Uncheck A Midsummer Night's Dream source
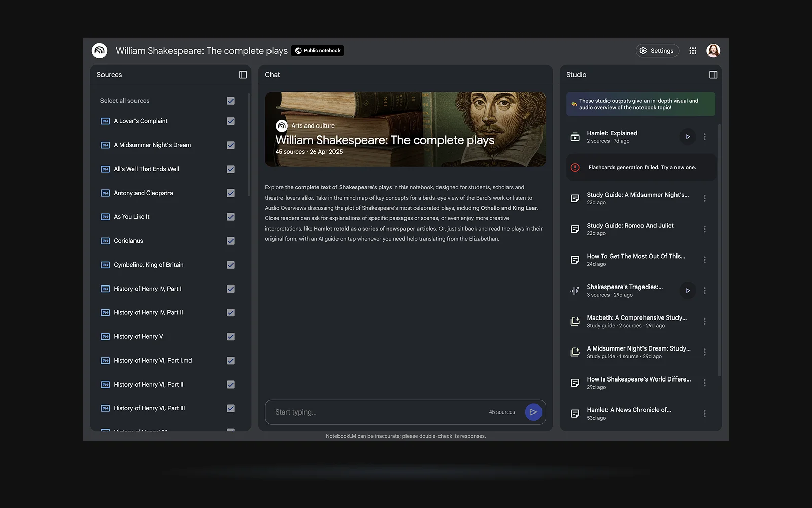812x508 pixels. tap(231, 145)
